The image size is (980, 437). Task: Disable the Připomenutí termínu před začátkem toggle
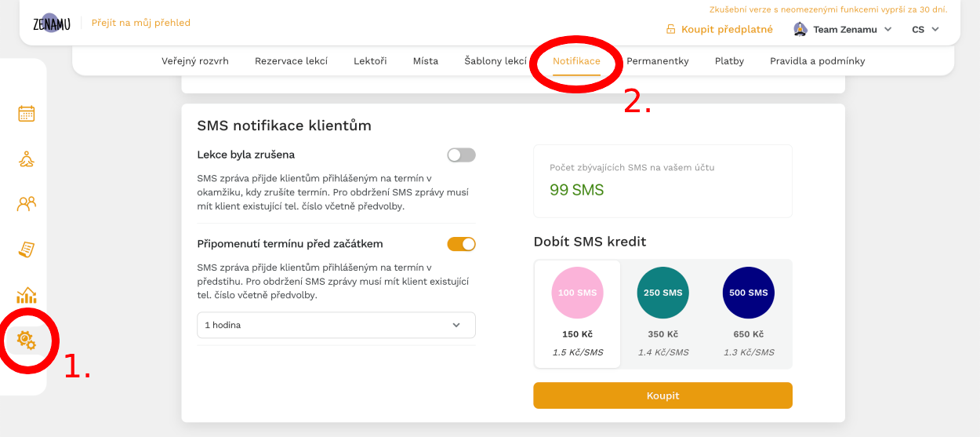pyautogui.click(x=461, y=244)
